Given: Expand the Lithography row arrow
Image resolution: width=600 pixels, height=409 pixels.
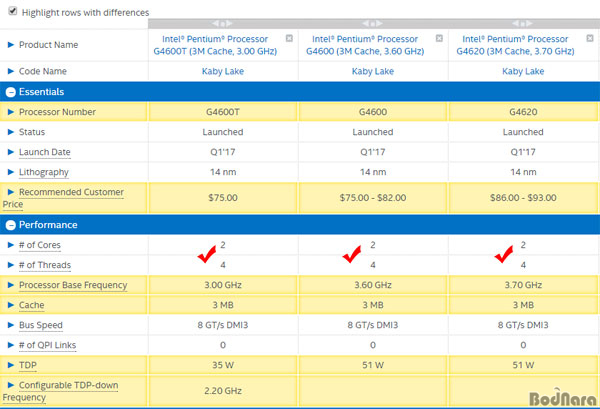Looking at the screenshot, I should click(11, 172).
